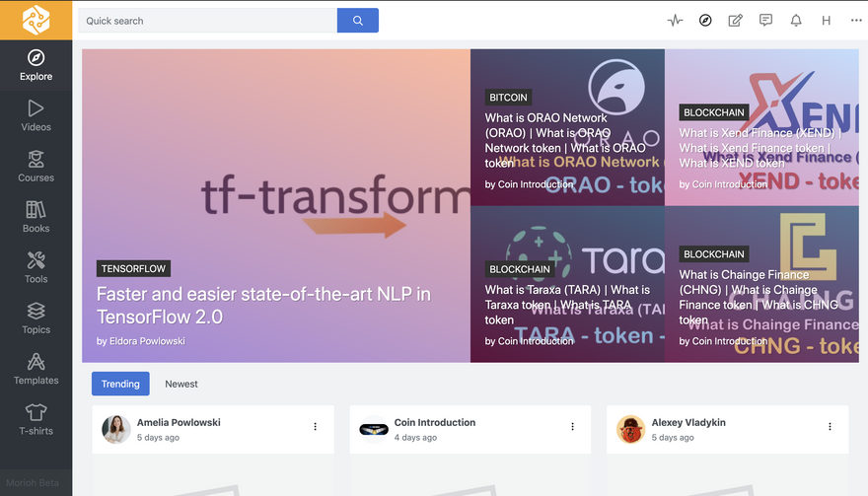This screenshot has height=496, width=868.
Task: Switch to the Newest tab
Action: [x=181, y=385]
